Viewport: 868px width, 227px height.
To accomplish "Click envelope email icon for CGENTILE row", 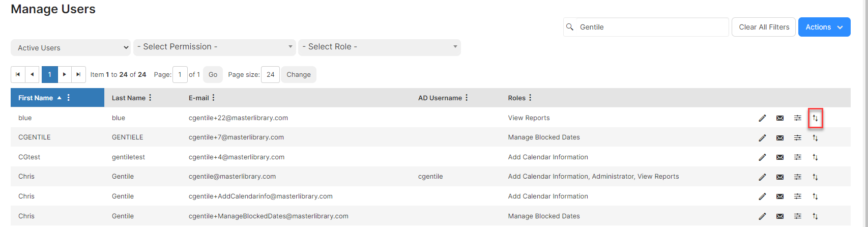I will coord(780,138).
